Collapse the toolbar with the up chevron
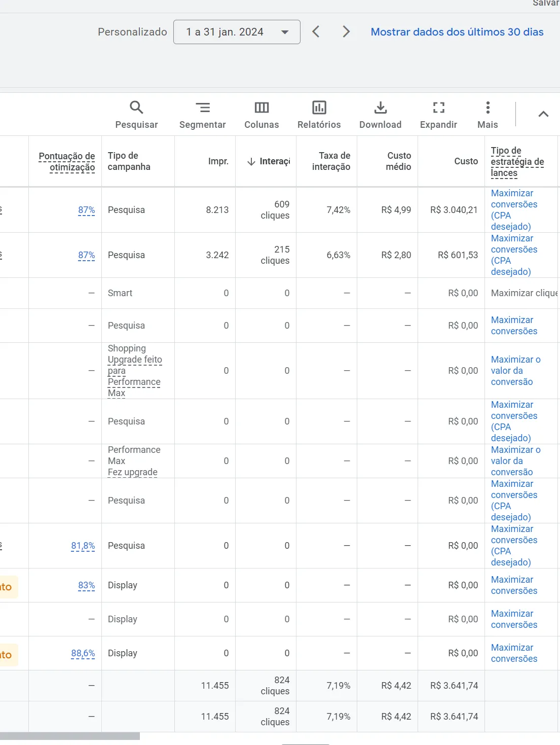Viewport: 560px width, 745px height. [x=543, y=114]
